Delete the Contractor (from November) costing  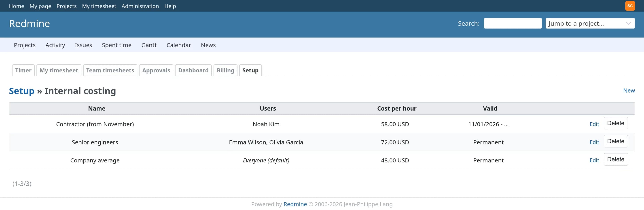pos(616,123)
